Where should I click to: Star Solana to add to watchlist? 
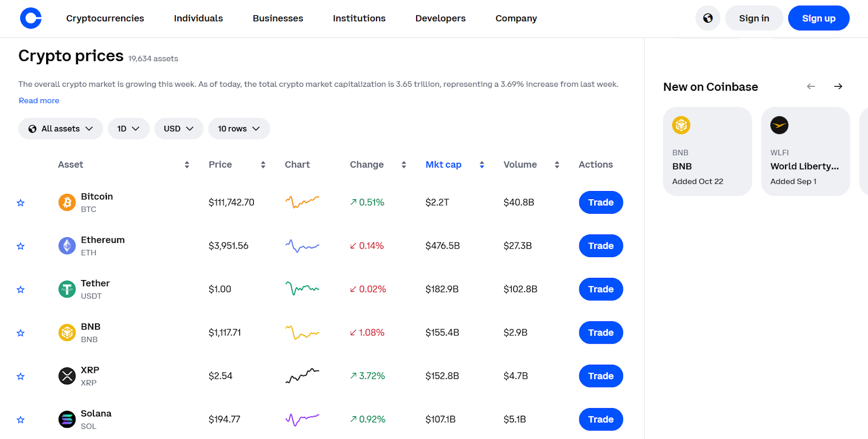(21, 419)
